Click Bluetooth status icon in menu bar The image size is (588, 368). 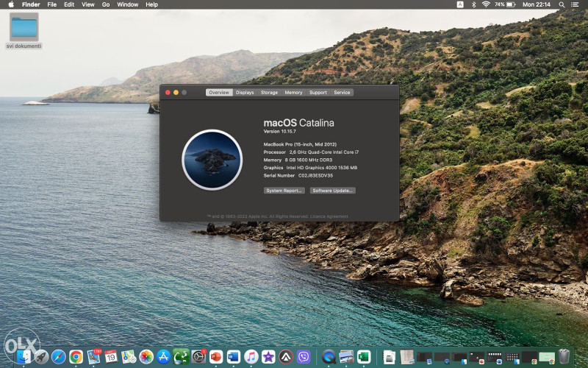pyautogui.click(x=473, y=4)
